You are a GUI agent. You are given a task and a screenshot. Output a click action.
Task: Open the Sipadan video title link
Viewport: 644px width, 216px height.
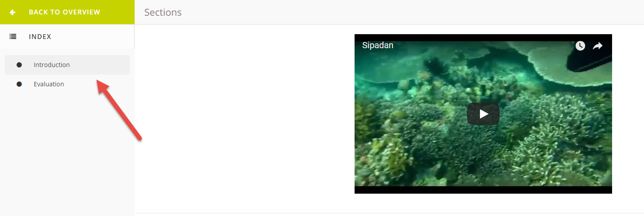[378, 45]
